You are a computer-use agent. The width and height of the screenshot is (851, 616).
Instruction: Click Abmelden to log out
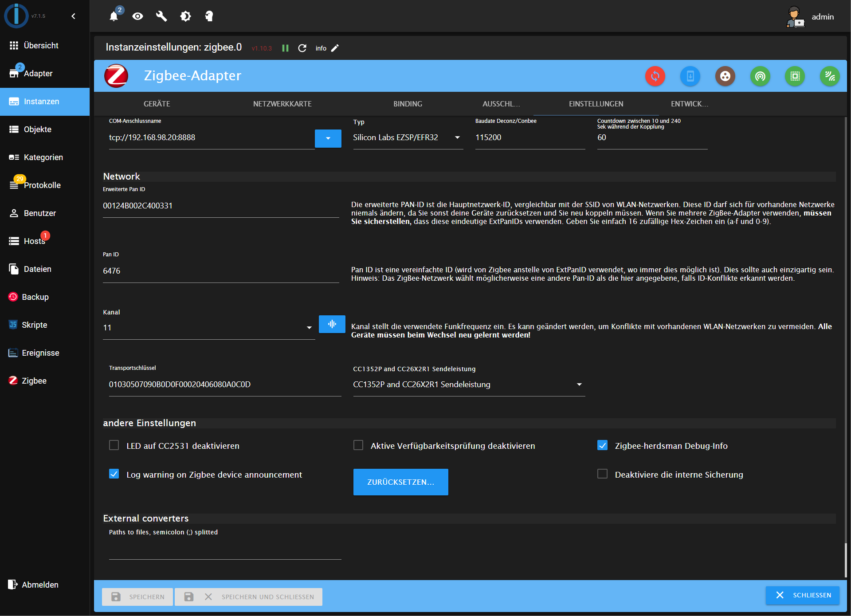point(45,585)
